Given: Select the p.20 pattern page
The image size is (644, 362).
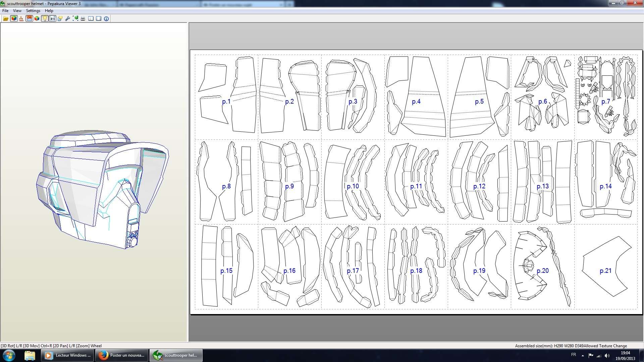Looking at the screenshot, I should pos(542,266).
